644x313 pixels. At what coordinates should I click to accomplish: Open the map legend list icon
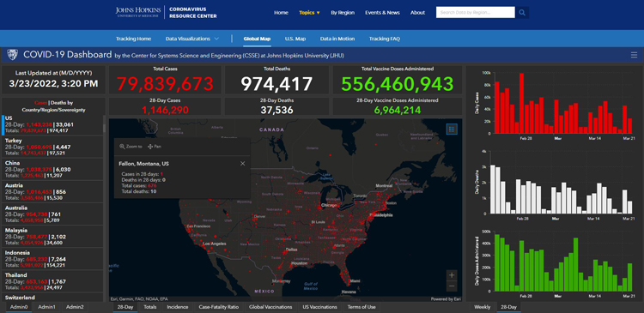point(452,129)
